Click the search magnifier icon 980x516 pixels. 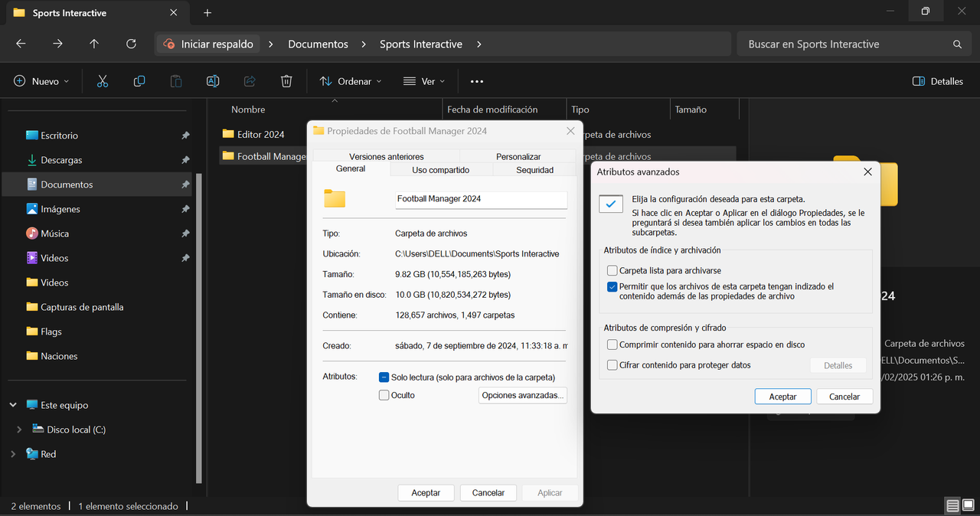[957, 44]
